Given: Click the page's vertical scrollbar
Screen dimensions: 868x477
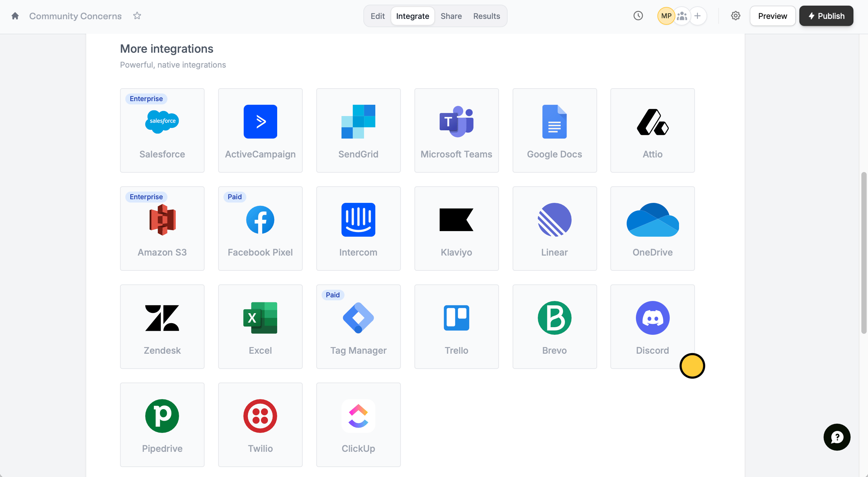Looking at the screenshot, I should (863, 253).
